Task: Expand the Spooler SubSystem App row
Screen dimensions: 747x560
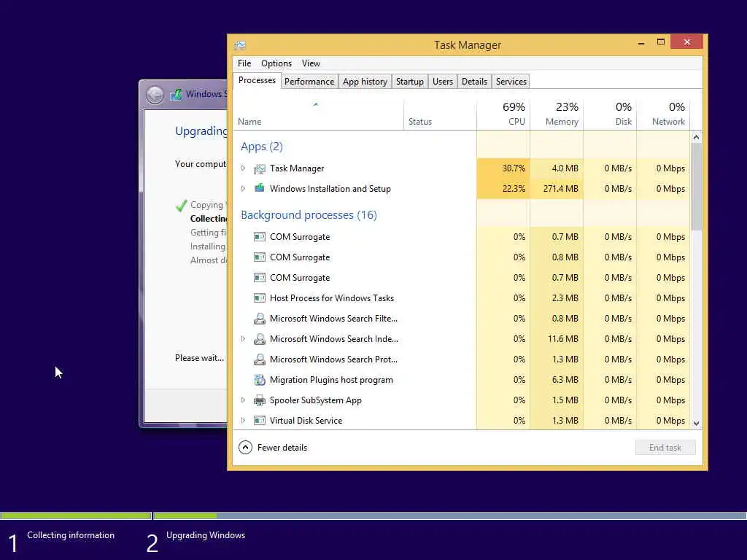Action: pos(243,400)
